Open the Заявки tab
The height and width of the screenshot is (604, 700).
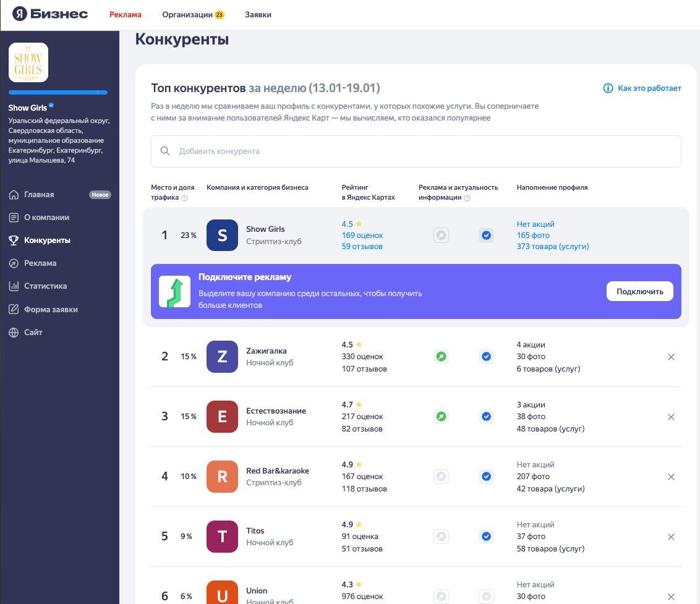click(258, 15)
